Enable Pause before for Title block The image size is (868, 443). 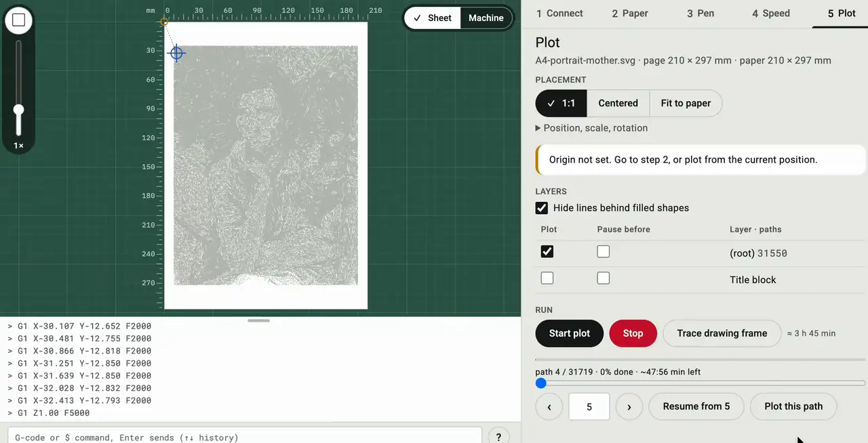tap(604, 278)
